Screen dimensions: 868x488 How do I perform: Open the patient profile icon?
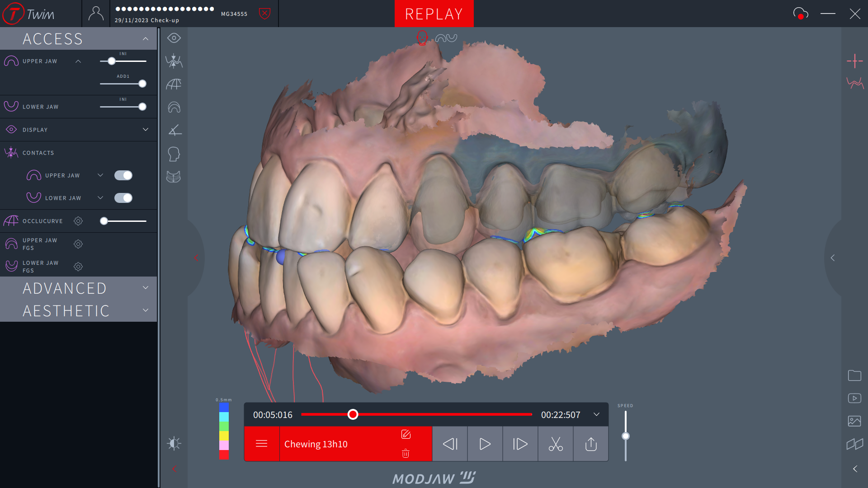(95, 14)
